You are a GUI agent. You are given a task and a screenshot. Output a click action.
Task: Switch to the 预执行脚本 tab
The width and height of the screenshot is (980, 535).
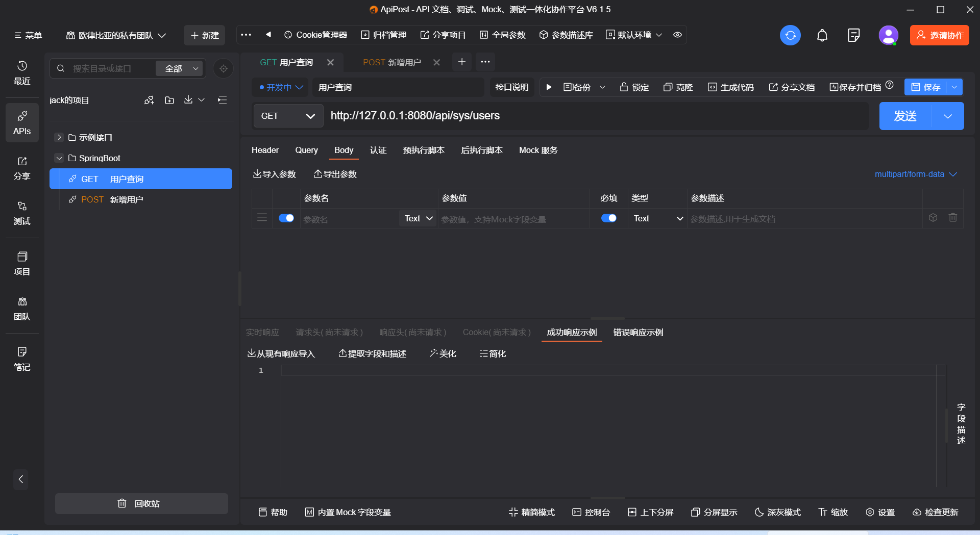424,150
